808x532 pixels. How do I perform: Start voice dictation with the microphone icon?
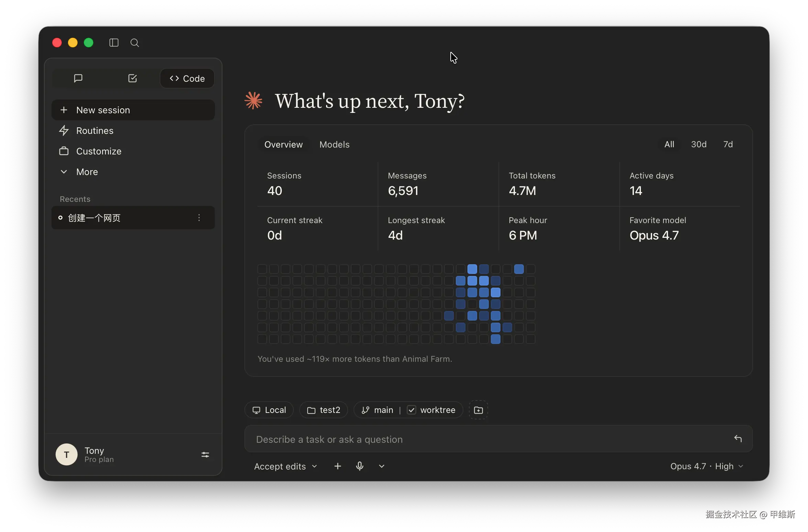(x=359, y=466)
